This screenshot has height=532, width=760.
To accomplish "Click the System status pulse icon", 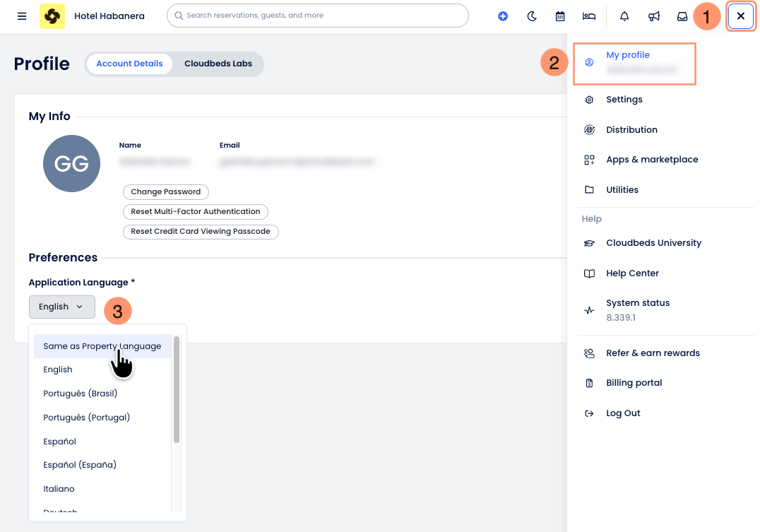I will click(x=589, y=310).
